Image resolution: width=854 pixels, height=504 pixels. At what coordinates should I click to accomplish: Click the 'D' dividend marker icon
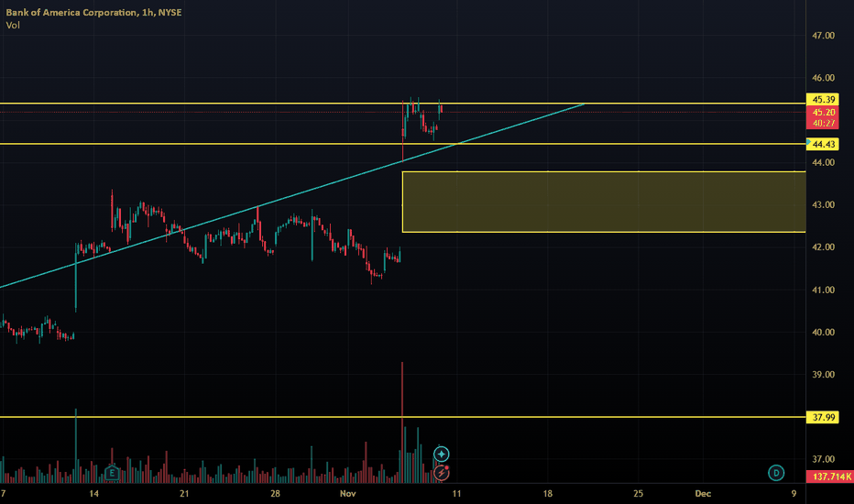[x=776, y=473]
